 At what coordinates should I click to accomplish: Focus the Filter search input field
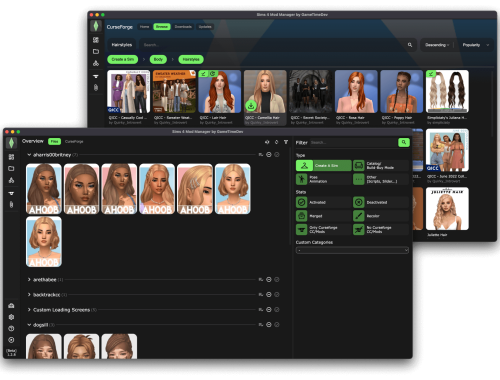[x=353, y=142]
